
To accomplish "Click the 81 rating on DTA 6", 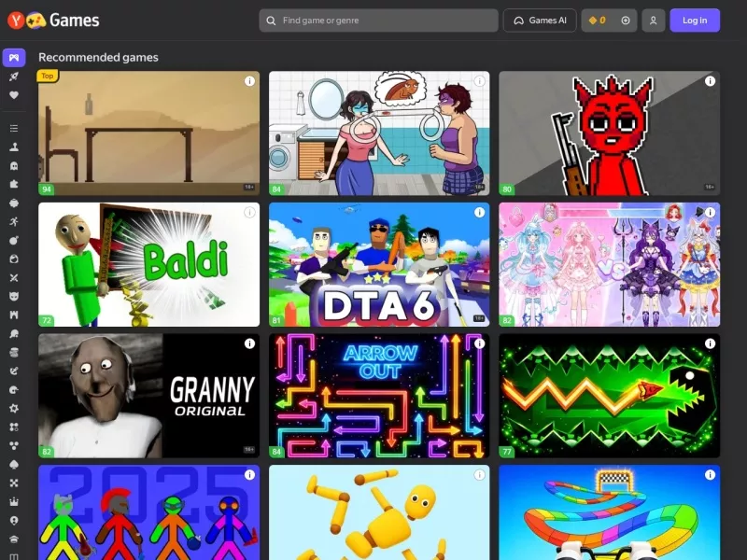I will 276,320.
